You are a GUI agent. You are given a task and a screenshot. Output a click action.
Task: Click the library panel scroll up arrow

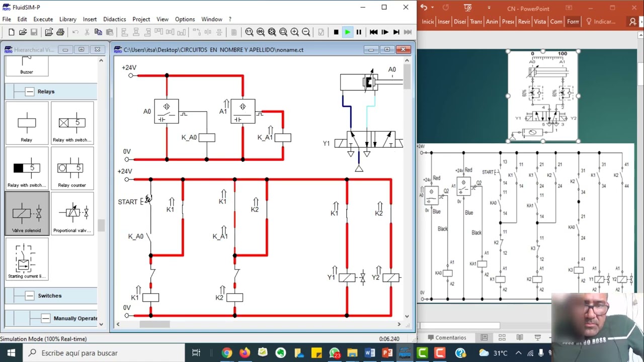(x=101, y=60)
